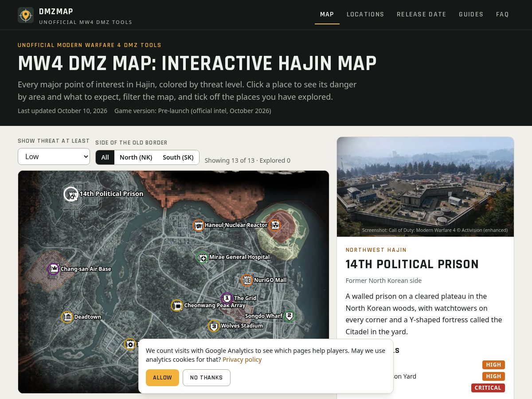Select the Deadtown map marker
Screen dimensions: 532x399
67,317
